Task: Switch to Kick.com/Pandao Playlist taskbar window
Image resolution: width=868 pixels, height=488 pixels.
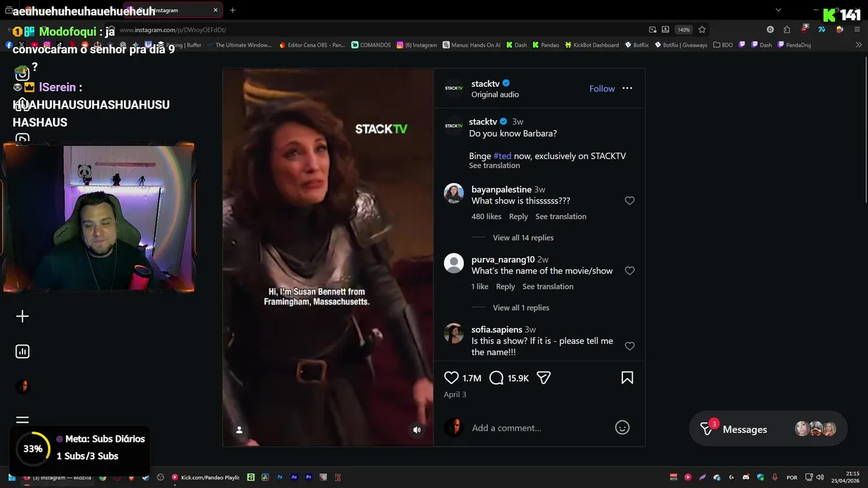Action: pos(205,477)
